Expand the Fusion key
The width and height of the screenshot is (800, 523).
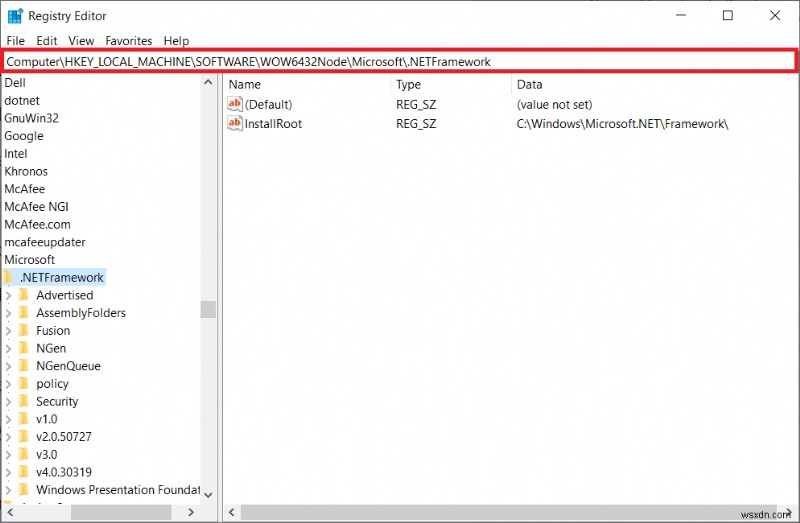(x=8, y=331)
